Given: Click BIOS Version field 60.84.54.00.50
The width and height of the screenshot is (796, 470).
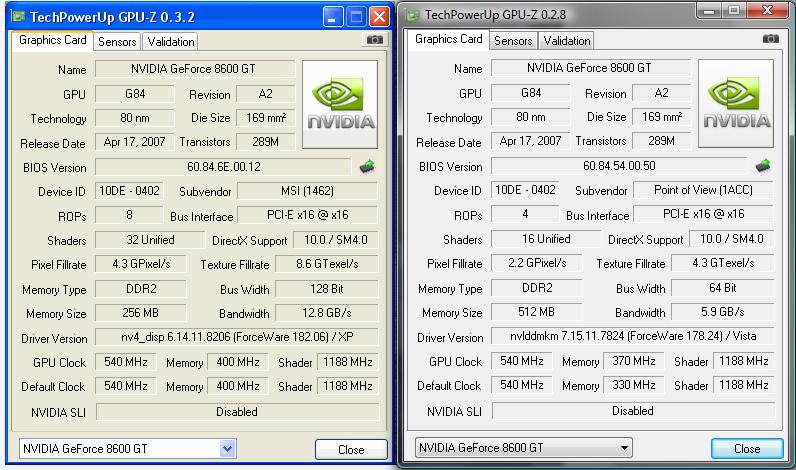Looking at the screenshot, I should pos(619,165).
